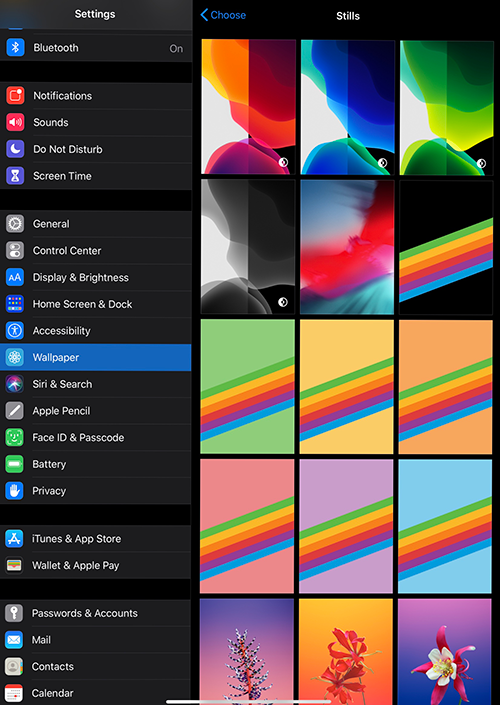500x705 pixels.
Task: Select the Wallpaper menu item
Action: [96, 357]
